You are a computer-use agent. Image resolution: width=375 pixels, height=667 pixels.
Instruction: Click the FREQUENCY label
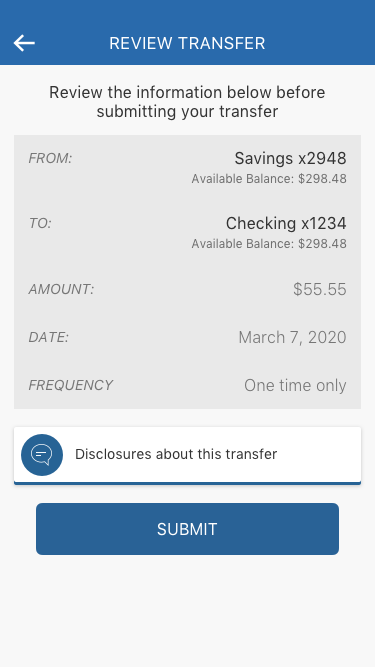click(x=71, y=385)
